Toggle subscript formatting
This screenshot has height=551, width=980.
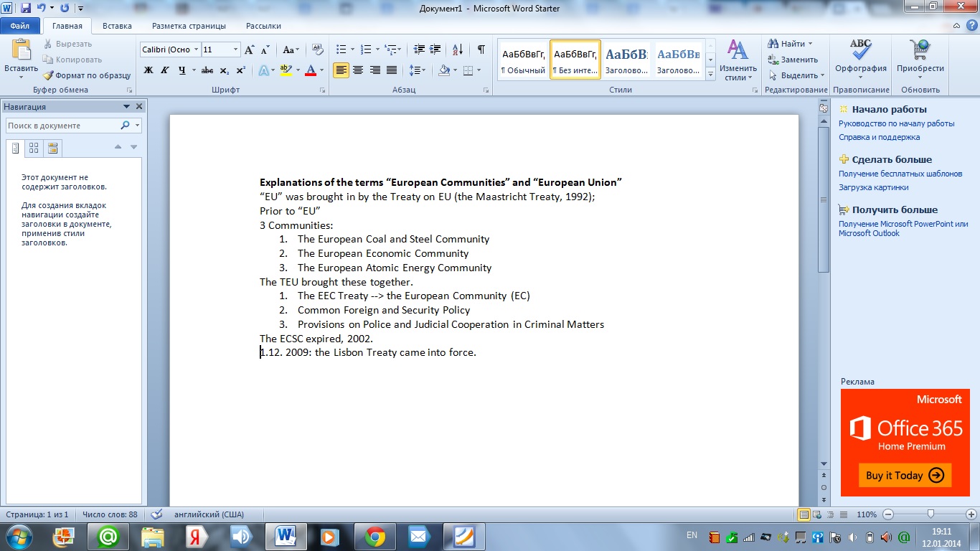225,70
